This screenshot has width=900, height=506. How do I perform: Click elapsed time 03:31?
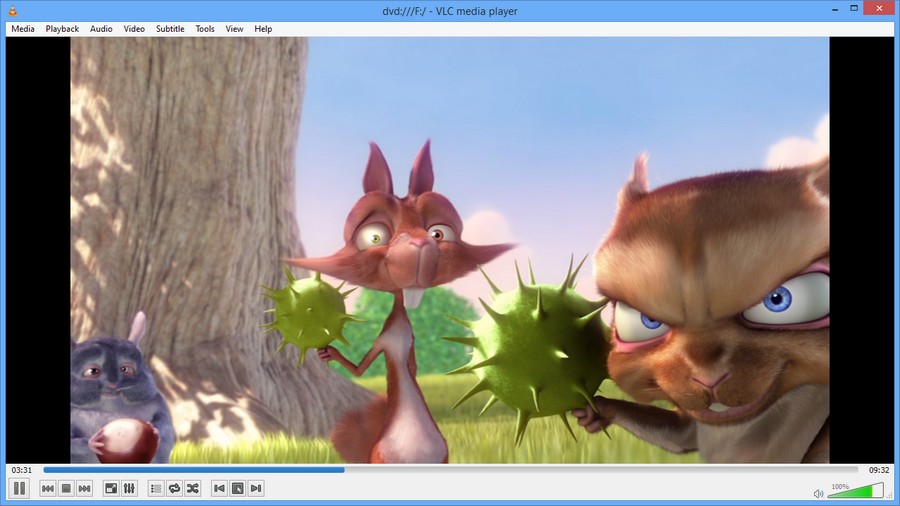click(22, 470)
